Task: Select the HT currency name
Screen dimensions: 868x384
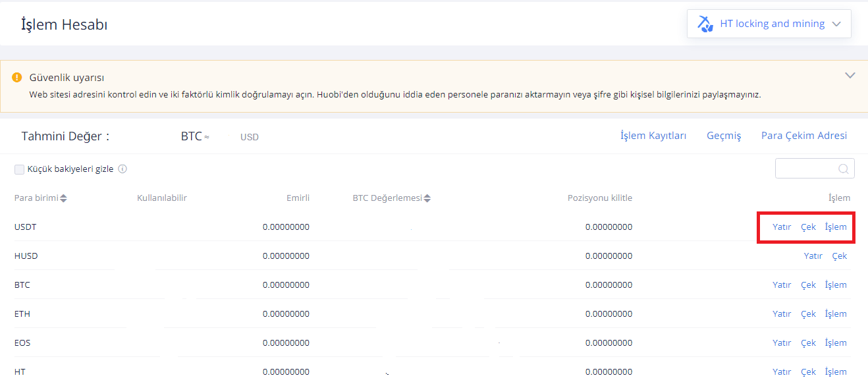Action: pos(20,372)
